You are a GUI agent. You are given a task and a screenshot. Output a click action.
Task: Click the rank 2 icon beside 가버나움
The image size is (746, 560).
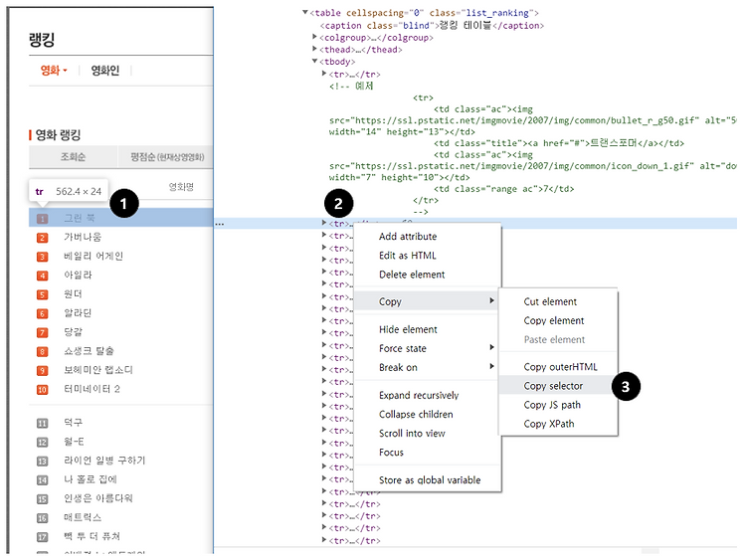click(43, 238)
